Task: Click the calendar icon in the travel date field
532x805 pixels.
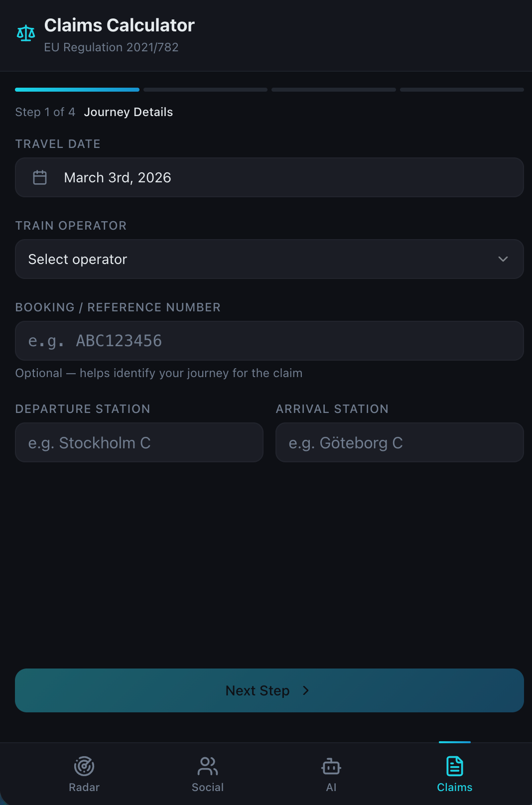Action: pyautogui.click(x=40, y=177)
